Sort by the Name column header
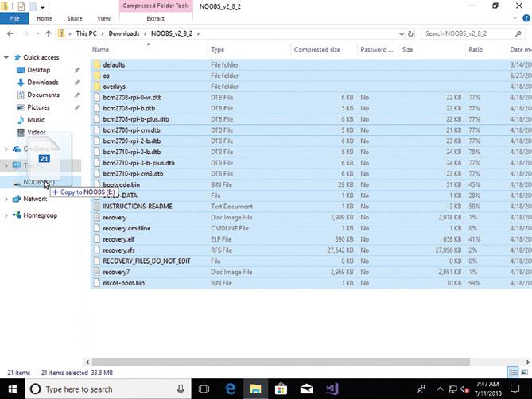Viewport: 532px width, 399px height. point(100,49)
